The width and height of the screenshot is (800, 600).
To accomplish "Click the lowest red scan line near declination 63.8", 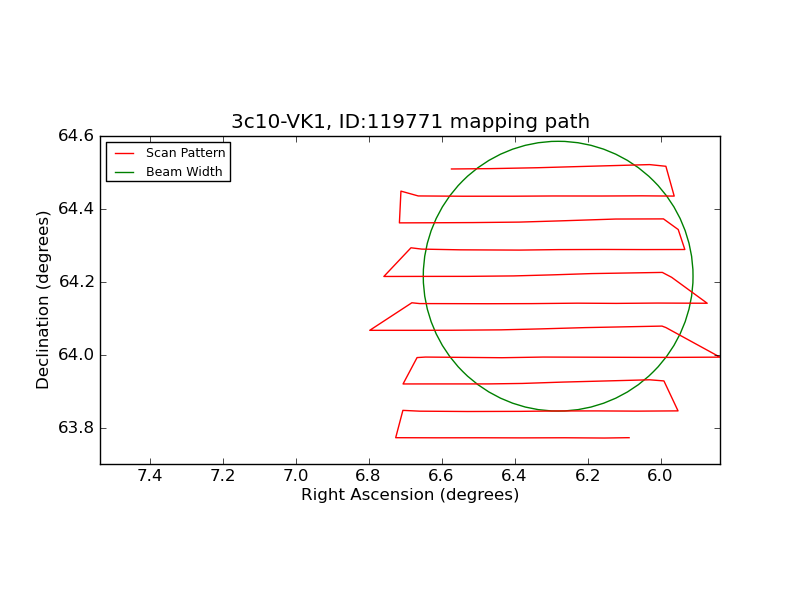I will click(x=513, y=438).
